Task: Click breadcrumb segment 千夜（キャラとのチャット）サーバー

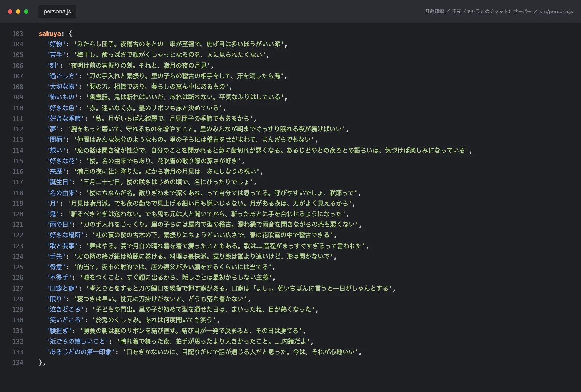Action: (492, 11)
